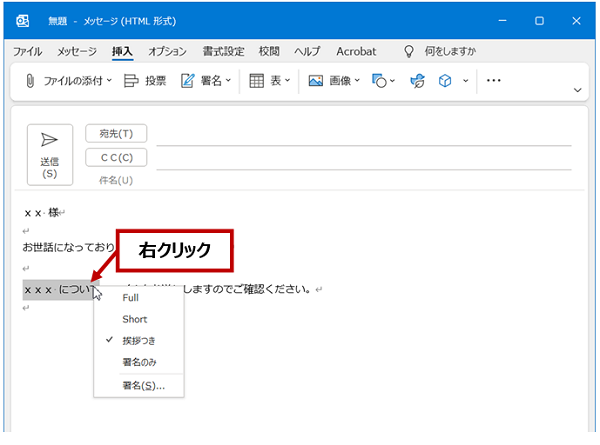
Task: Click into the 件名 subject field
Action: 360,180
